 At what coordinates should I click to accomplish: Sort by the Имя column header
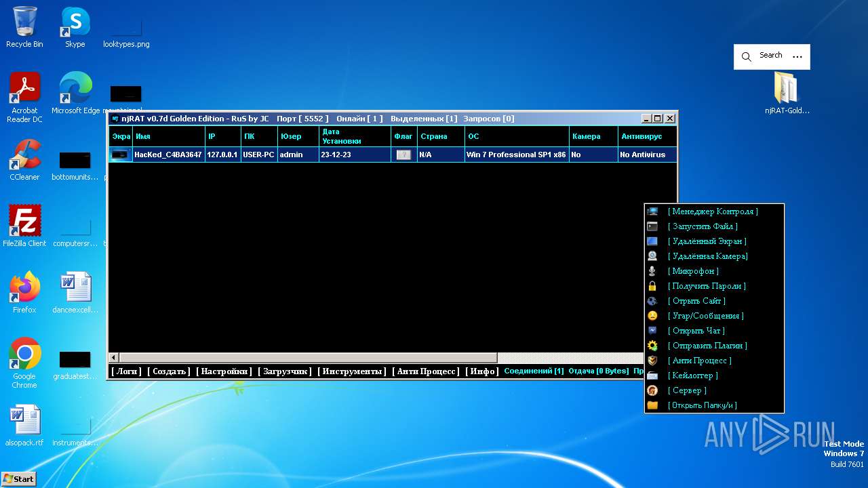169,136
